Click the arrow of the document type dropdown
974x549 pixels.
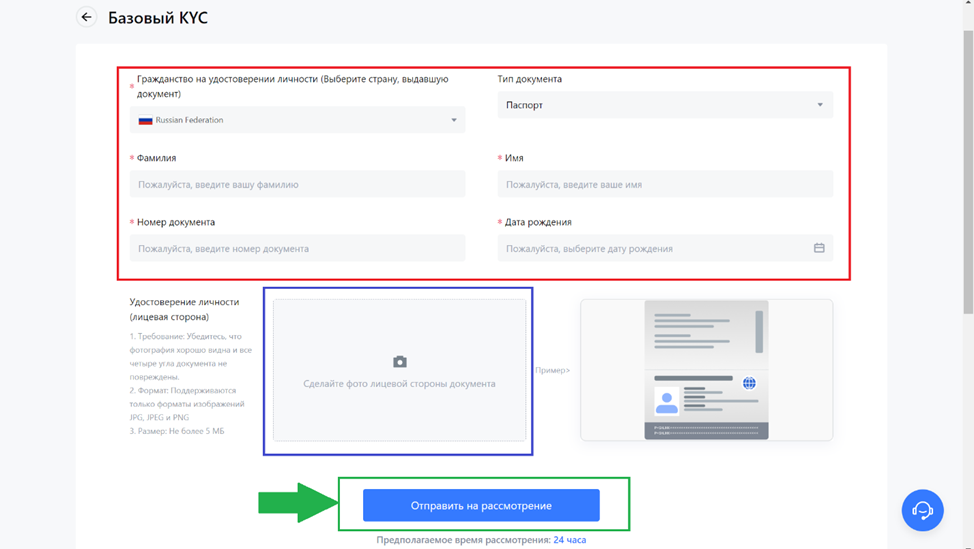(x=820, y=105)
